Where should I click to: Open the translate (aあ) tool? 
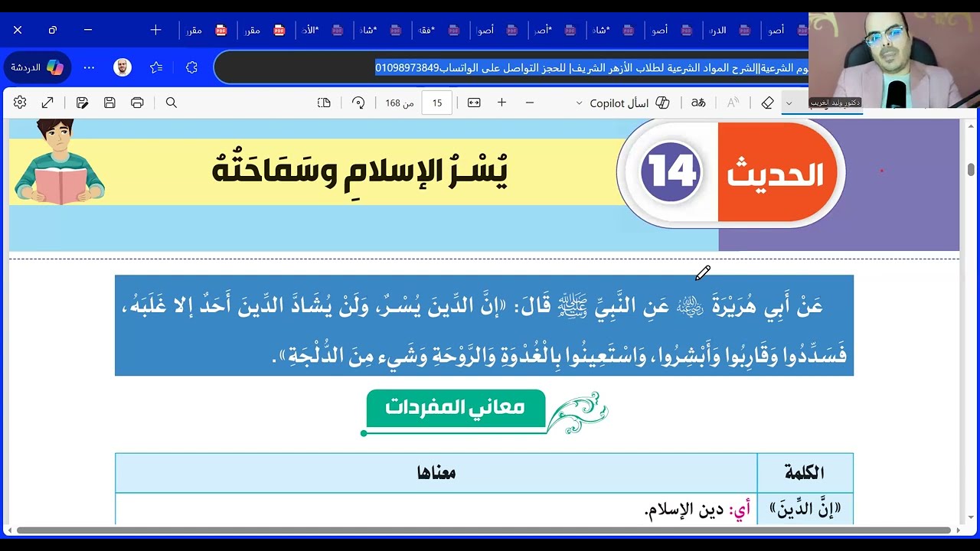point(698,103)
